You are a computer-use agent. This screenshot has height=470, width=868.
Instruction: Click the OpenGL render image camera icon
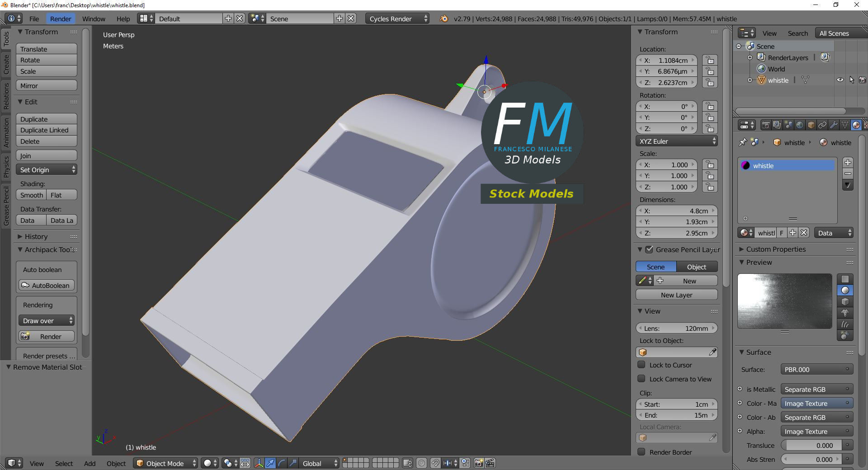[478, 463]
